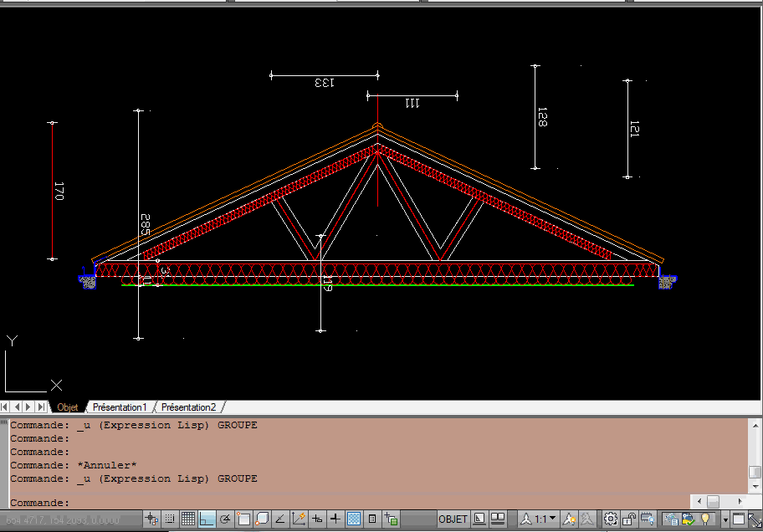This screenshot has width=763, height=532.
Task: Select the 119 dimension text
Action: click(327, 284)
